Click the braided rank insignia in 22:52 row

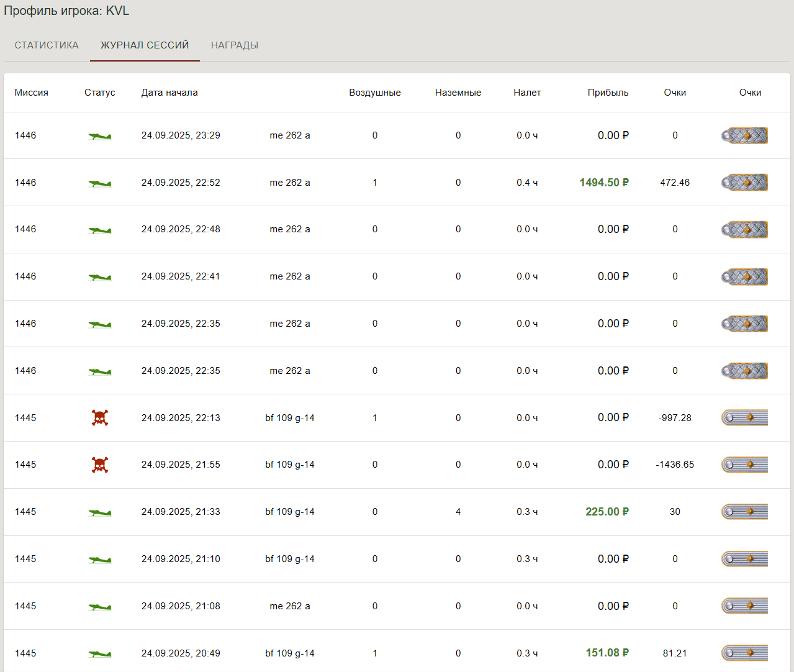(x=744, y=183)
